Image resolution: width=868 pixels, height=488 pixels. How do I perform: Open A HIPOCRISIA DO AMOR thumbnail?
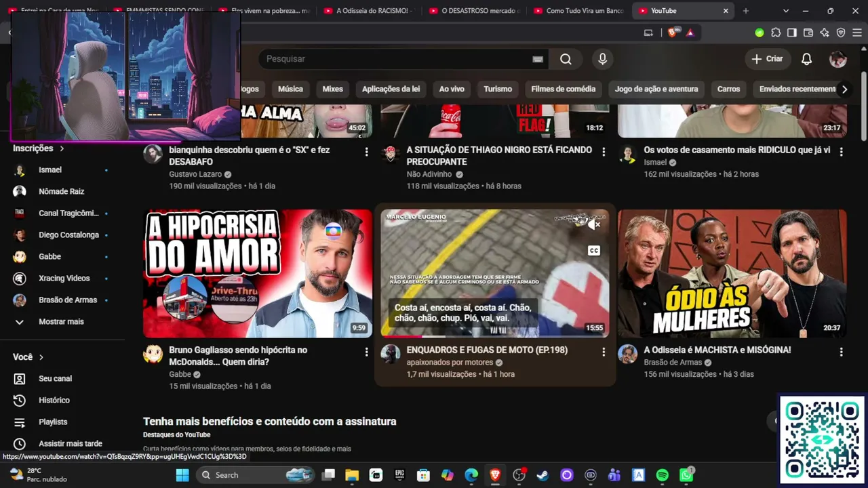pyautogui.click(x=258, y=273)
